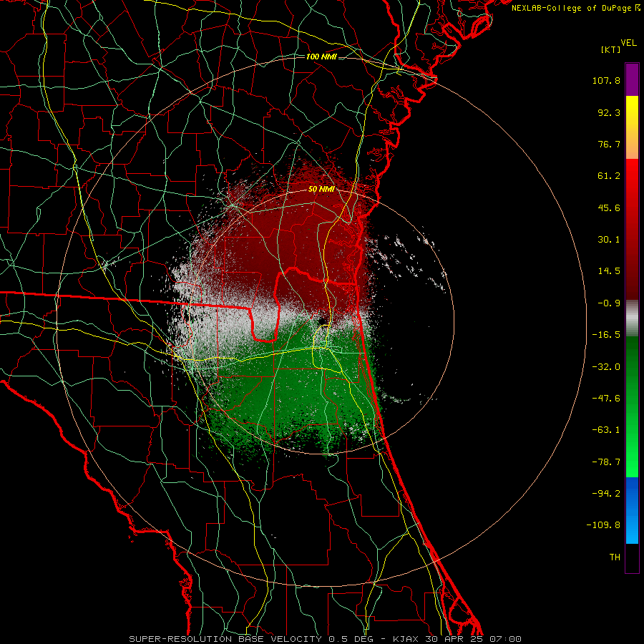Image resolution: width=644 pixels, height=644 pixels.
Task: Pick the blue segment of the color bar
Action: [632, 510]
